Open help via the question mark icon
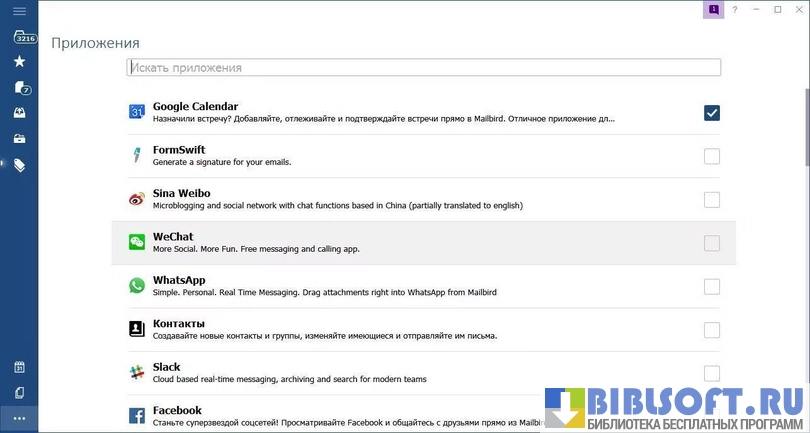 735,10
